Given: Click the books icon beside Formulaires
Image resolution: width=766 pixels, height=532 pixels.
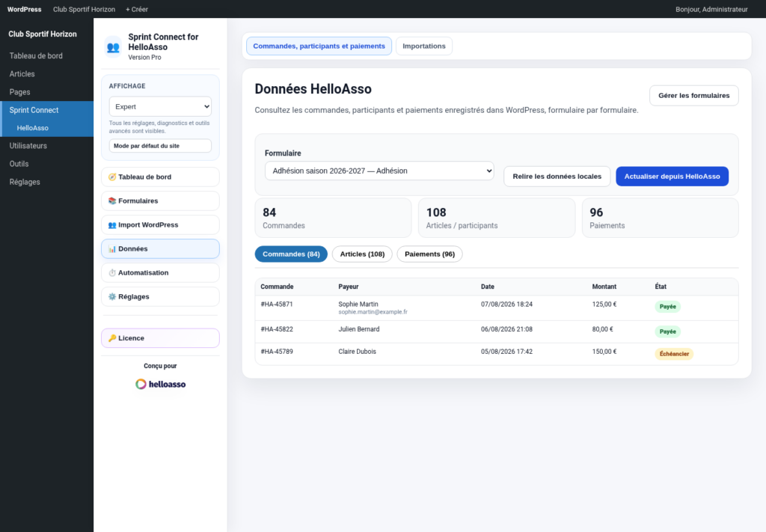Looking at the screenshot, I should click(x=112, y=201).
